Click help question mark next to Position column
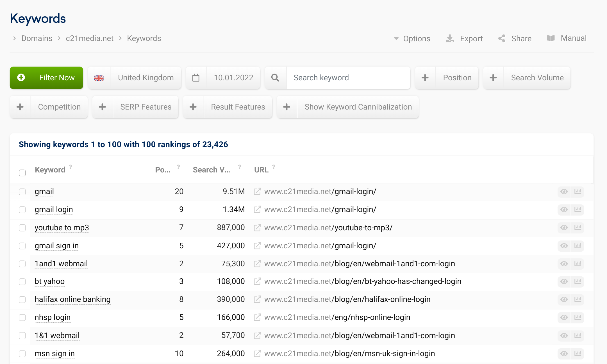Image resolution: width=607 pixels, height=364 pixels. tap(178, 167)
